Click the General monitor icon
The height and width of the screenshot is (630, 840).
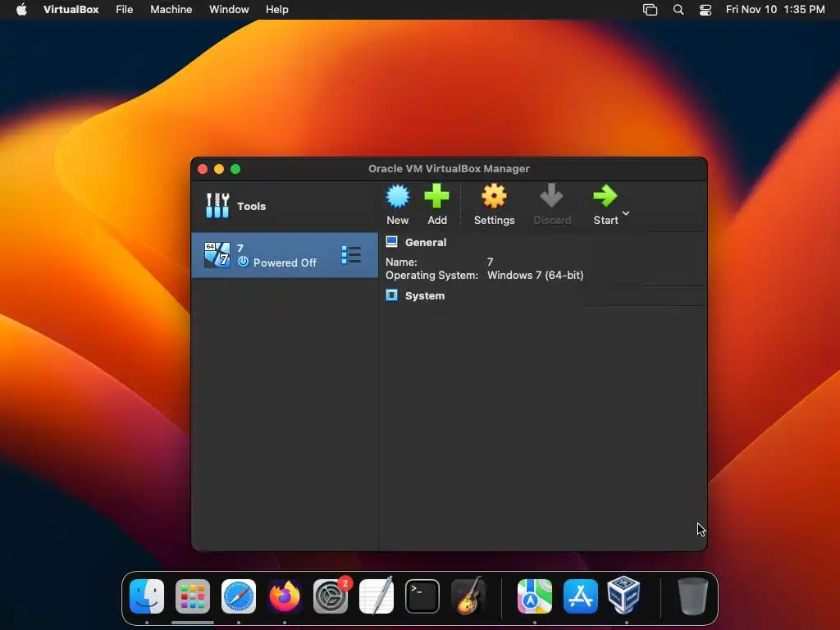click(391, 242)
